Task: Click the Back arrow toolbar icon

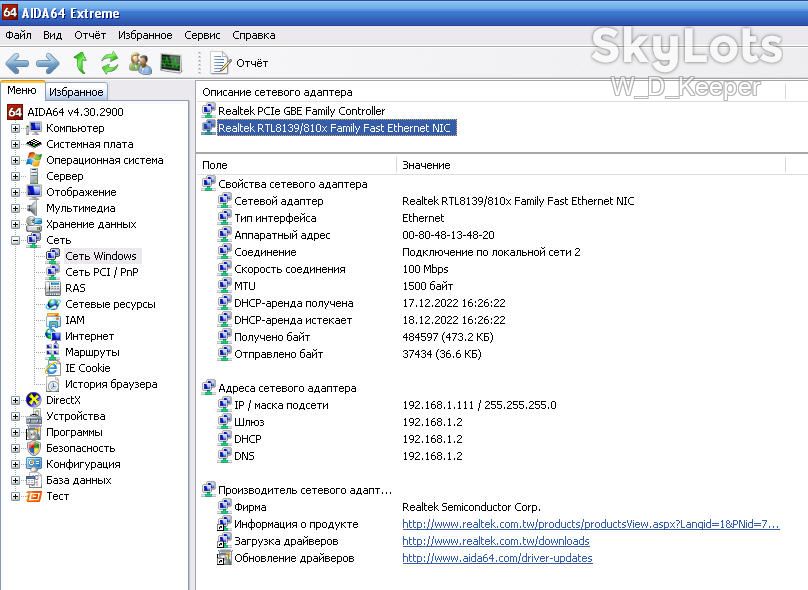Action: (x=17, y=63)
